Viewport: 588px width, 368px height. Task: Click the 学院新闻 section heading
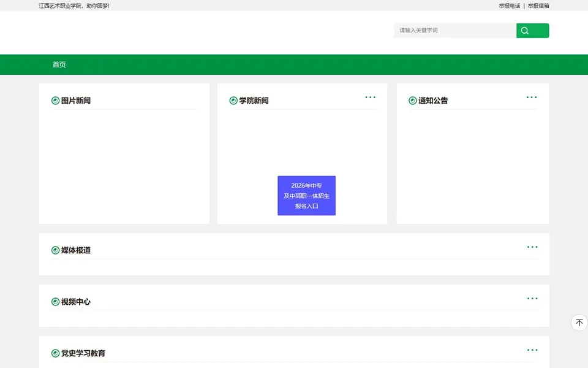click(254, 101)
